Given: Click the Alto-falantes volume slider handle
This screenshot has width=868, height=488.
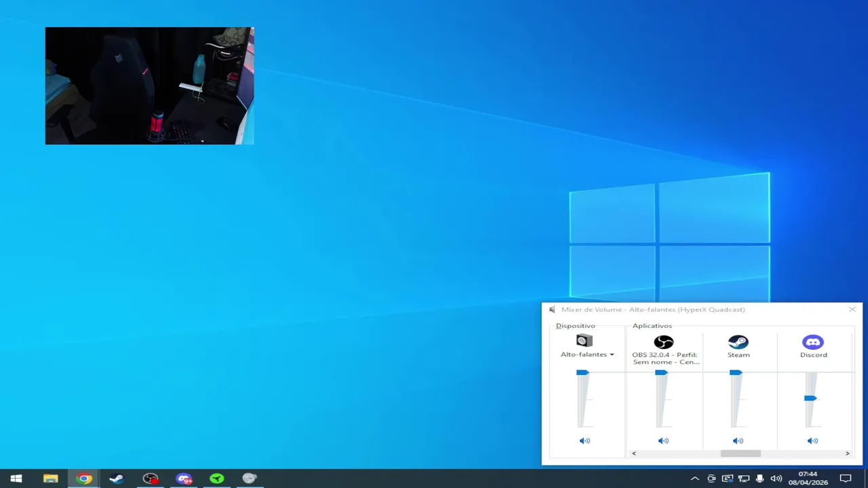Looking at the screenshot, I should click(x=583, y=372).
